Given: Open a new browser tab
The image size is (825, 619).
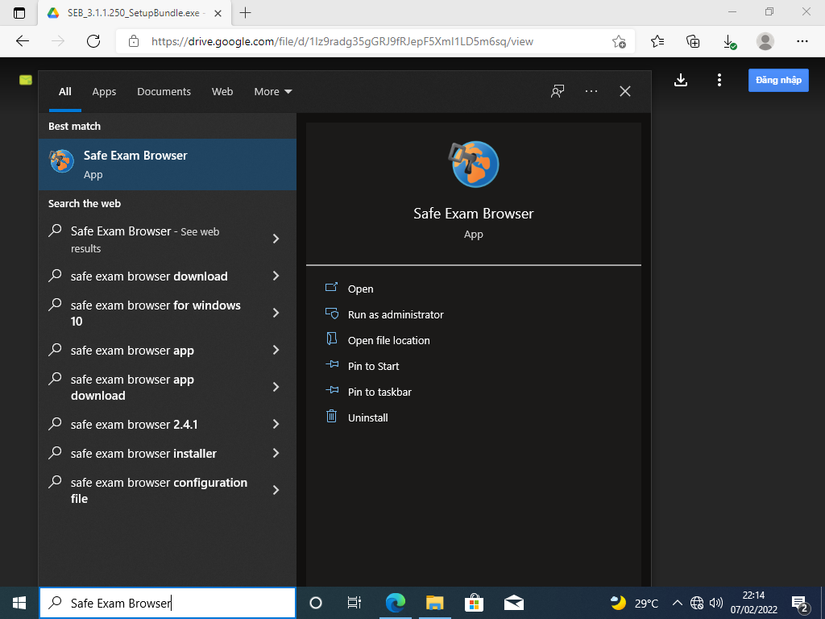Looking at the screenshot, I should pyautogui.click(x=245, y=13).
